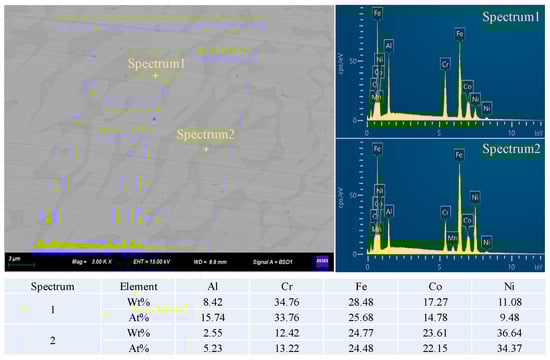Click the Spectrum2 crosshair marker on SEM image
This screenshot has height=360, width=550.
(x=206, y=149)
